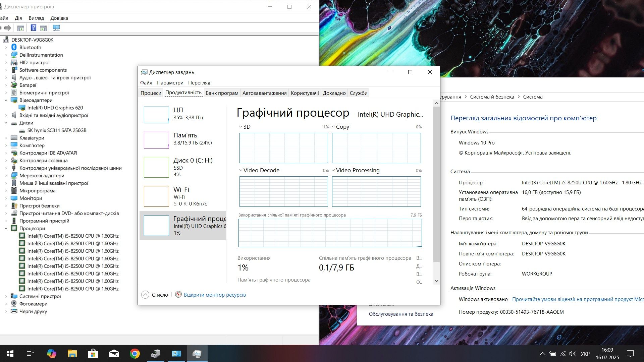Click the Клавіатури keyboard category icon
The width and height of the screenshot is (644, 362).
(x=14, y=138)
